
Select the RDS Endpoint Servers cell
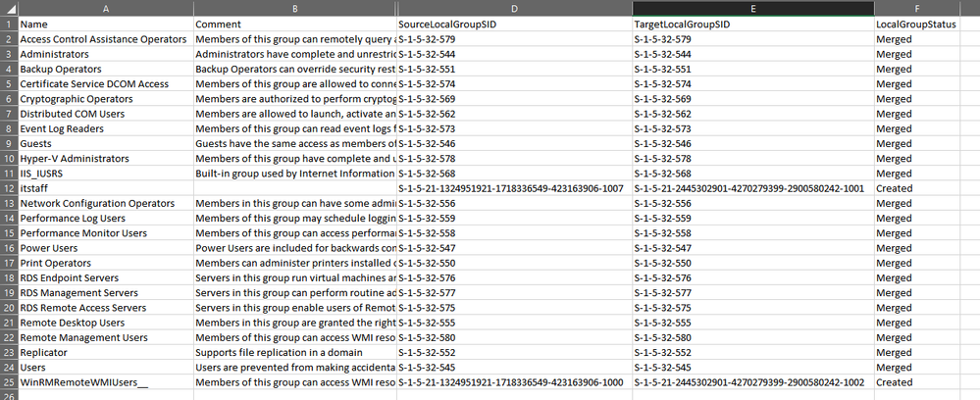click(106, 278)
